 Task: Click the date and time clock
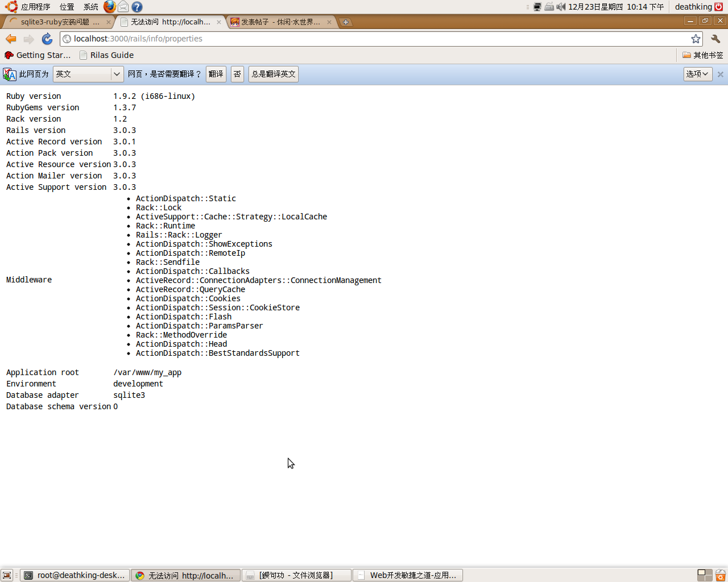pyautogui.click(x=616, y=7)
